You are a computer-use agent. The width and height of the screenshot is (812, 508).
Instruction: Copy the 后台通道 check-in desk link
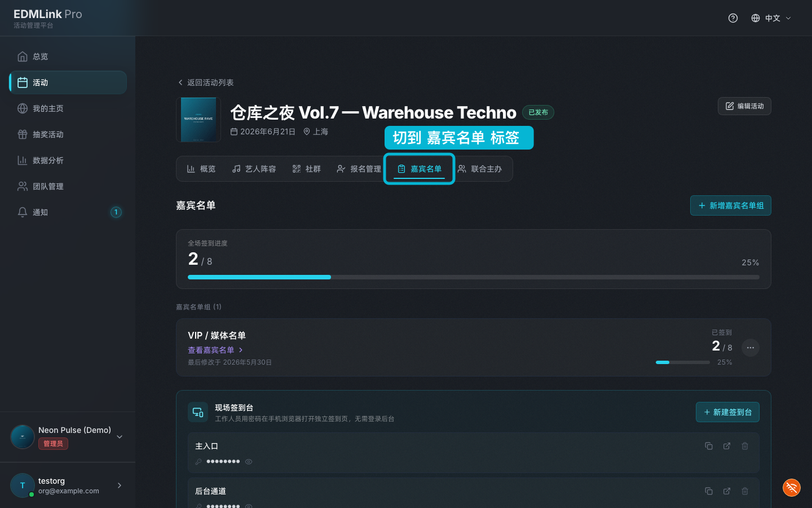tap(709, 491)
